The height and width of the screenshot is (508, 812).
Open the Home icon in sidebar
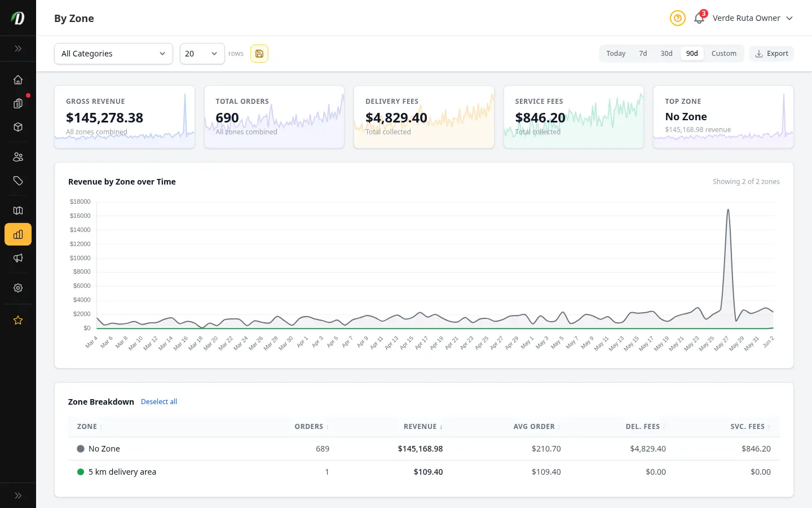(x=18, y=80)
